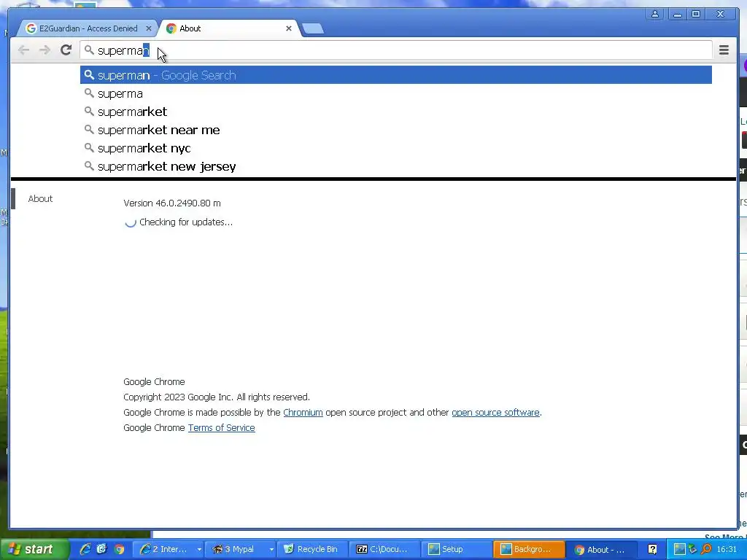
Task: Open the open source software link
Action: click(495, 413)
